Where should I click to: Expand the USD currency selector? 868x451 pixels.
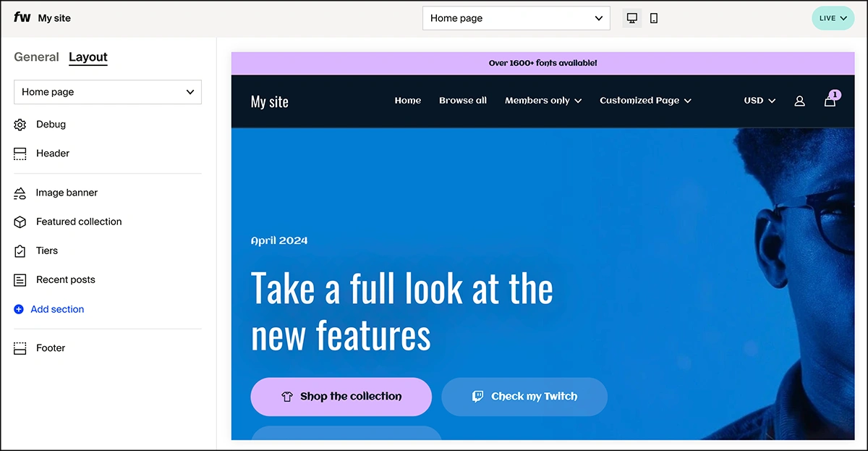pyautogui.click(x=759, y=101)
